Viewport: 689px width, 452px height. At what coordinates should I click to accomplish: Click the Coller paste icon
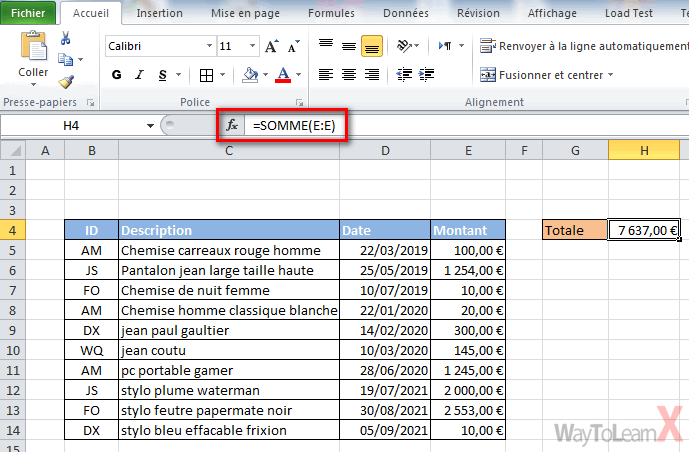pos(33,46)
